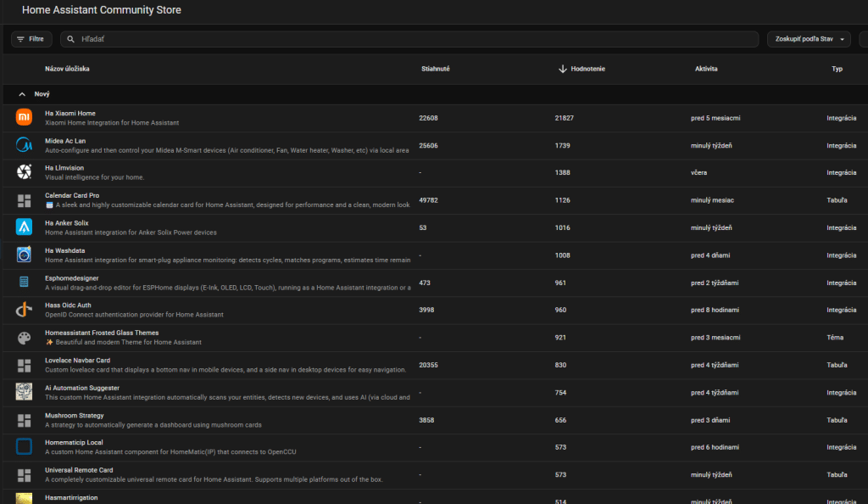Click the Ai Automation Suggester icon
Viewport: 868px width, 504px height.
[x=24, y=392]
